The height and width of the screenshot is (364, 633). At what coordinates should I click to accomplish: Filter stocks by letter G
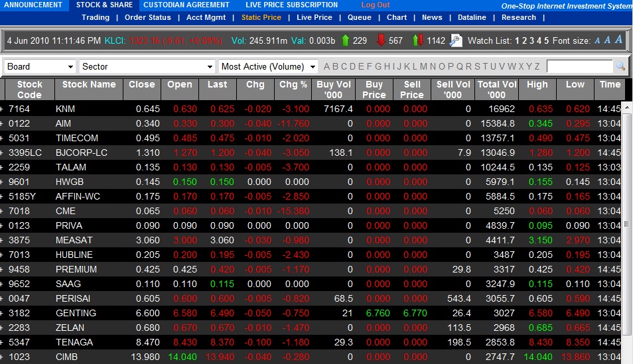(378, 66)
